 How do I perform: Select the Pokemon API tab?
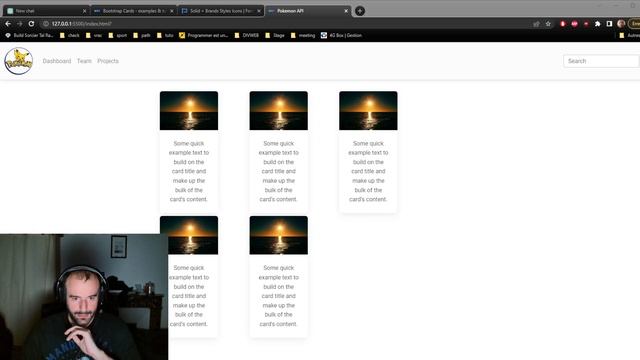(x=308, y=11)
